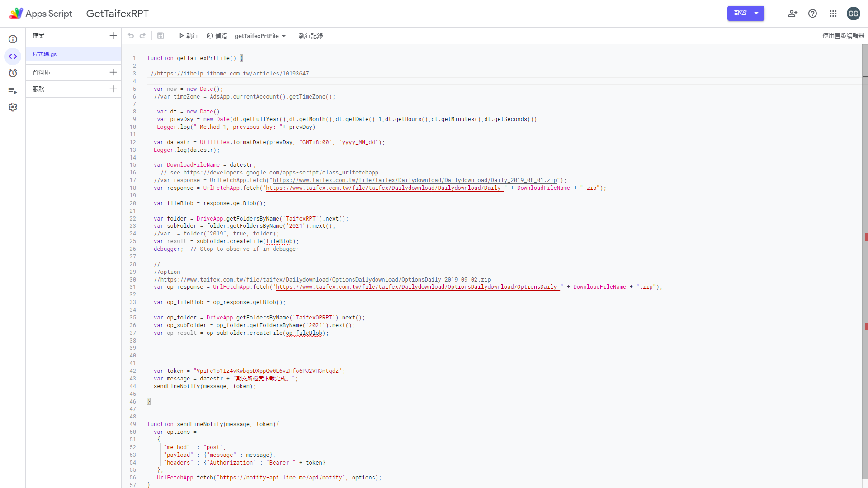This screenshot has width=868, height=488.
Task: Expand 資料庫 section with plus button
Action: (112, 72)
